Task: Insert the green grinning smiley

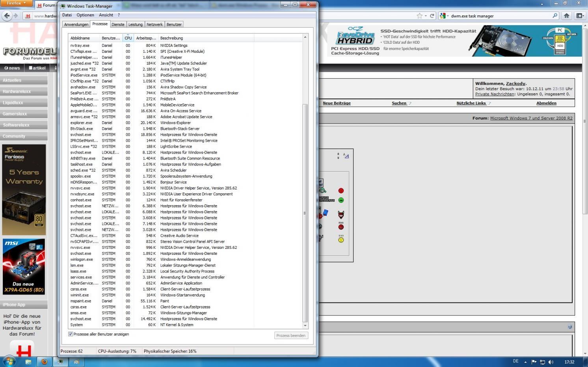Action: 341,200
